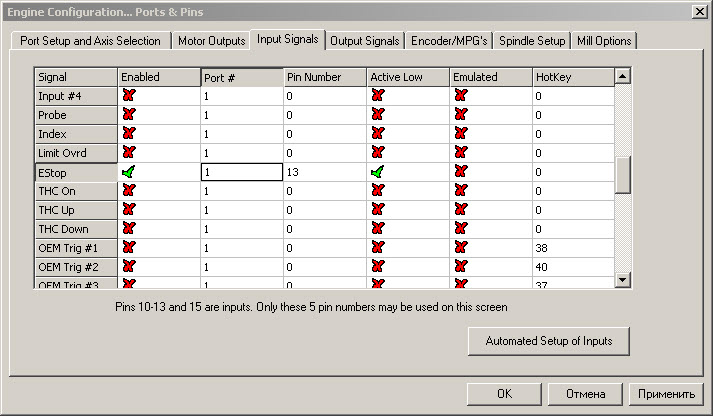713x416 pixels.
Task: Toggle Emulated mark for THC Down
Action: click(x=461, y=229)
